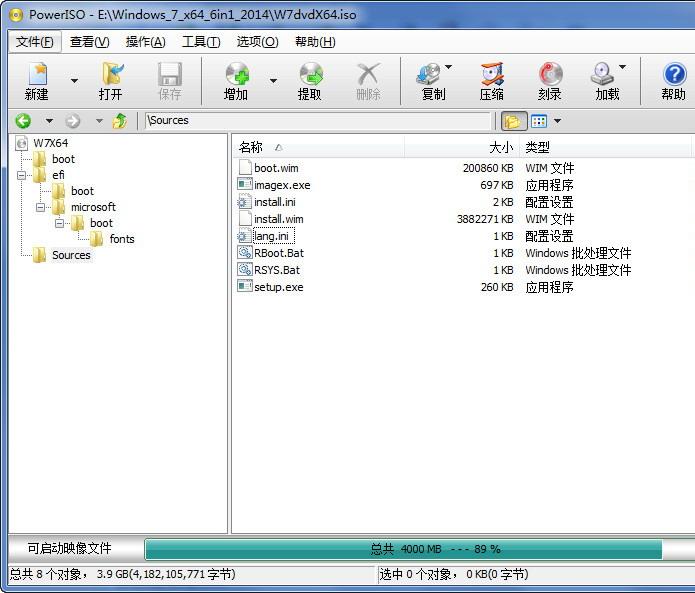Click the Save (保存) toolbar icon

coord(170,74)
